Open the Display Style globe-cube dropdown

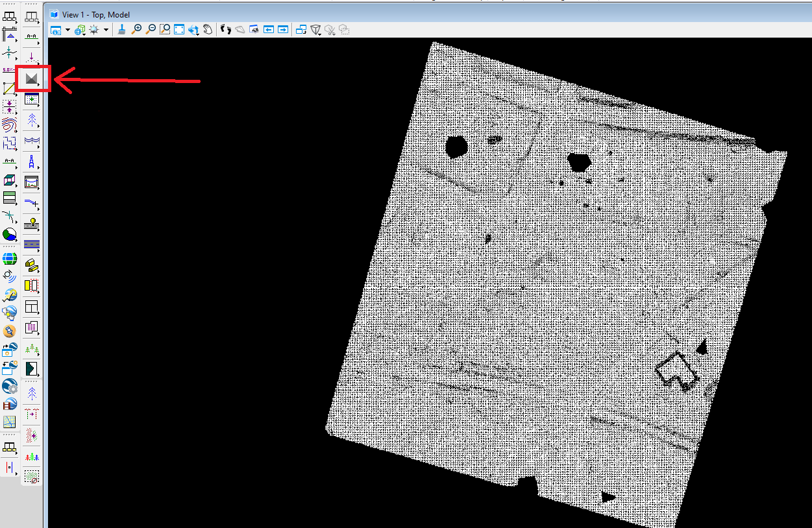[80, 30]
